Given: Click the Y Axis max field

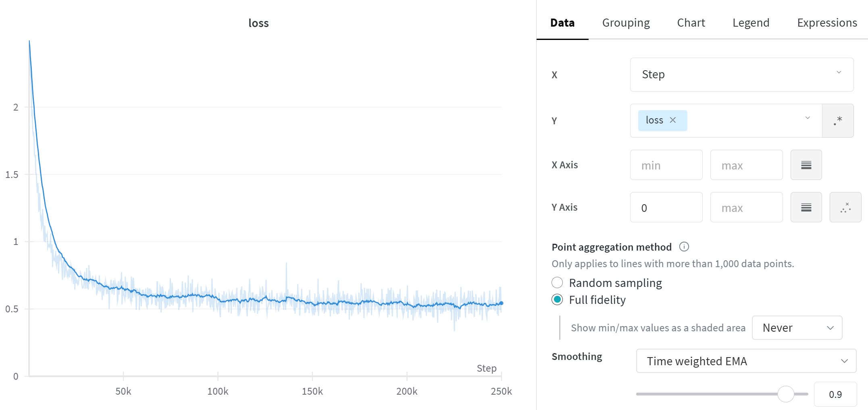Looking at the screenshot, I should click(746, 207).
